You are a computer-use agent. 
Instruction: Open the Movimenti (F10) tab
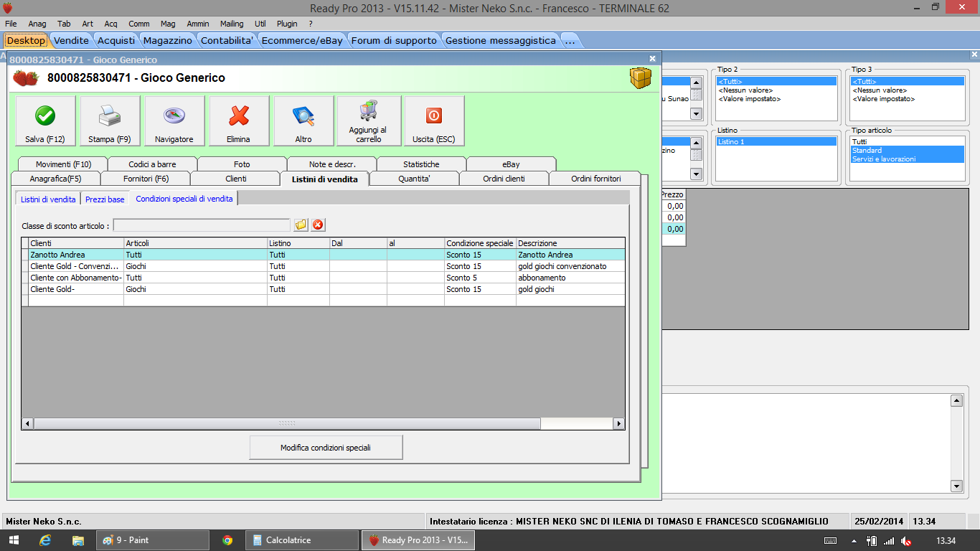(x=64, y=164)
